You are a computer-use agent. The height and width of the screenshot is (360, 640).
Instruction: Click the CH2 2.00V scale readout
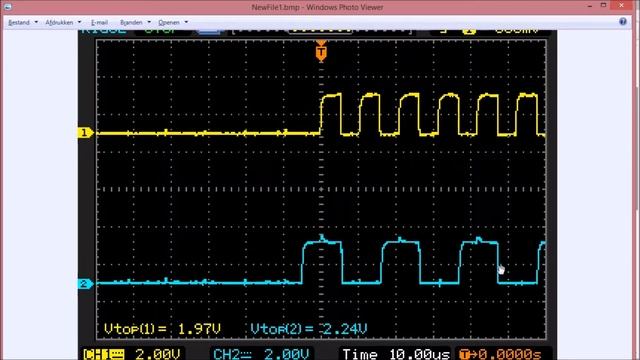[261, 353]
